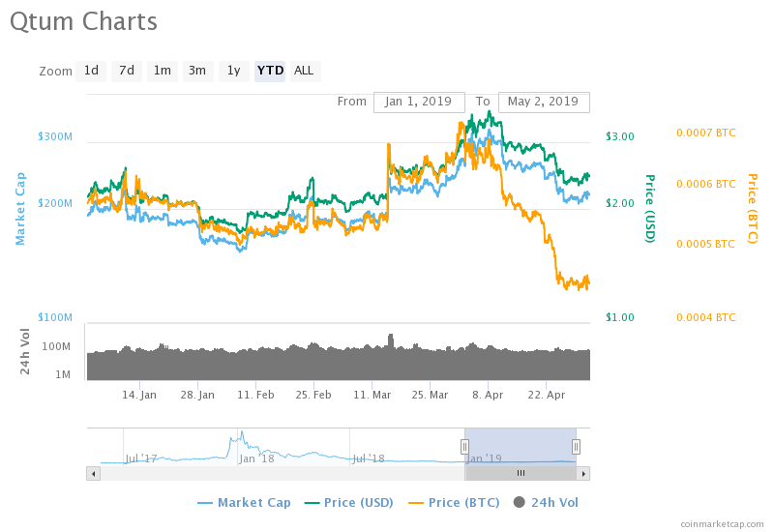Set zoom to 3m
Image resolution: width=774 pixels, height=532 pixels.
[197, 71]
